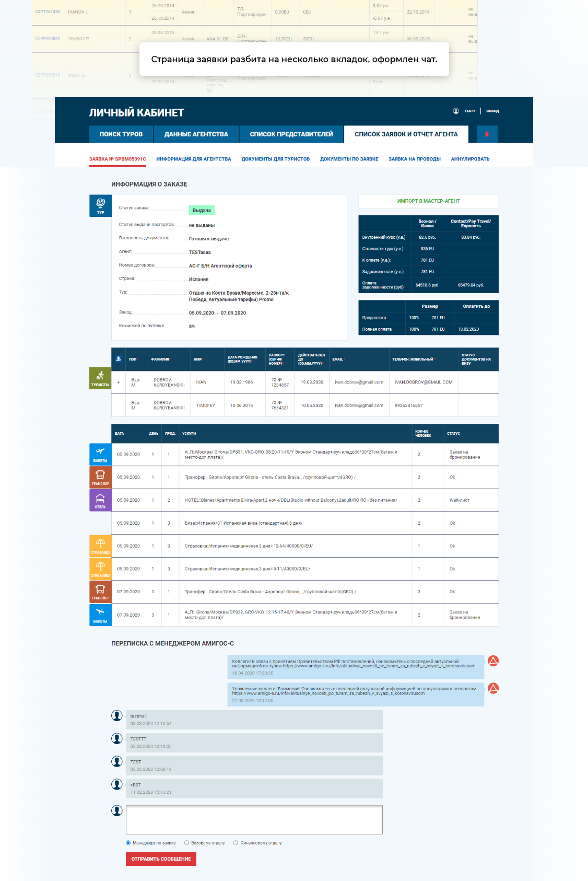
Task: Click the user profile icon near ТЕБТ1
Action: pyautogui.click(x=456, y=111)
